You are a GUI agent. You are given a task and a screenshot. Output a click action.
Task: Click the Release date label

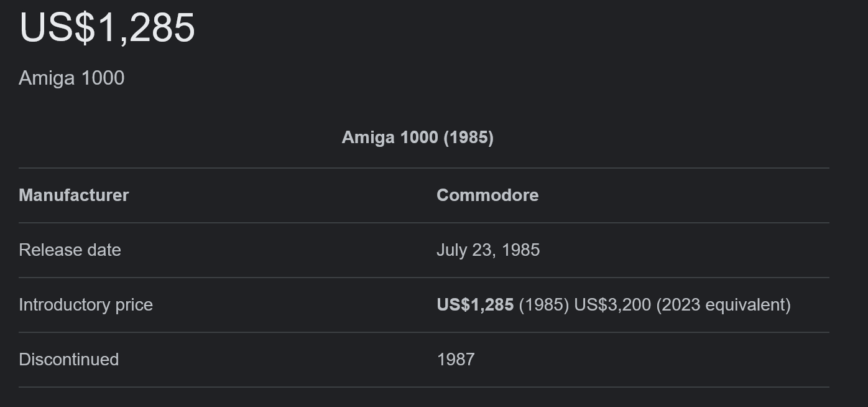click(70, 250)
